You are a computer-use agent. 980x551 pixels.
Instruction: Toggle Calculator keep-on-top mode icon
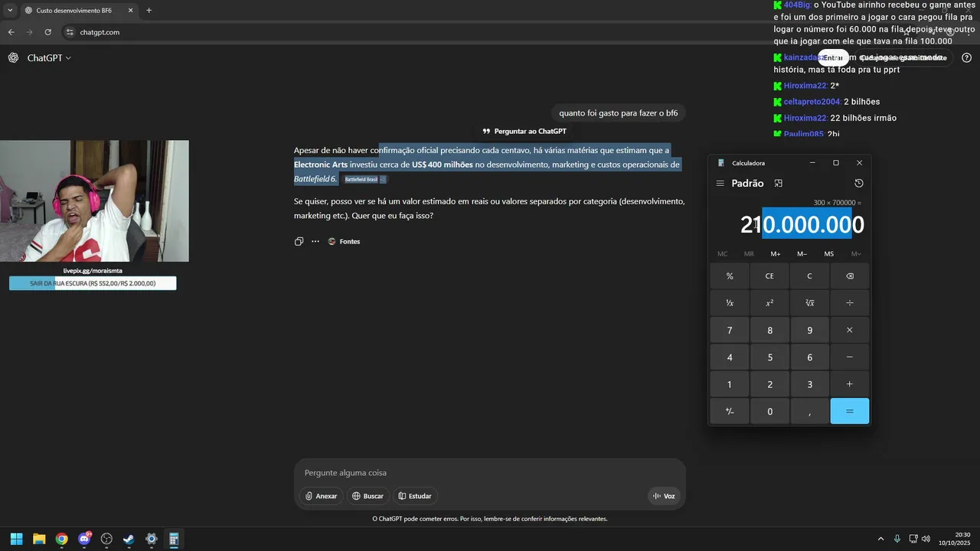click(778, 184)
